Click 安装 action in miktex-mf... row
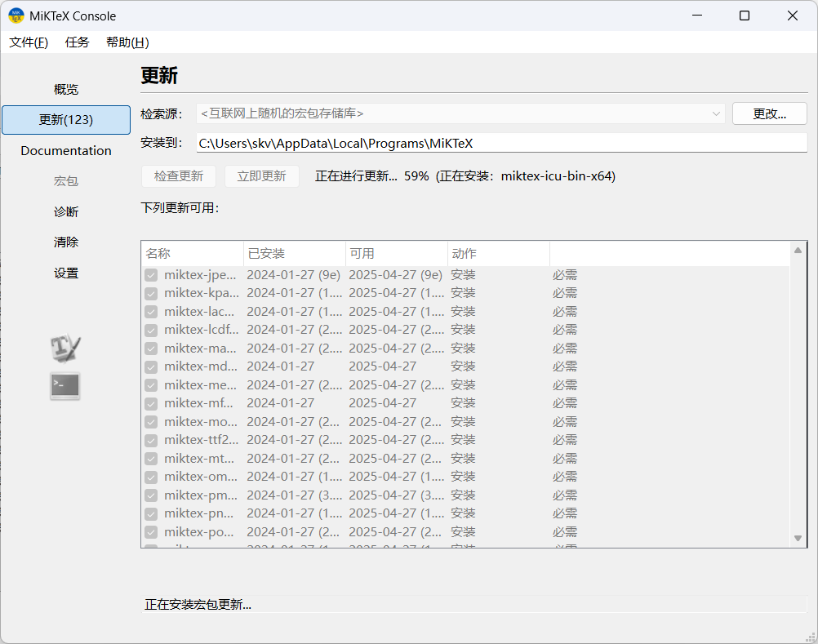This screenshot has width=818, height=644. pyautogui.click(x=463, y=403)
